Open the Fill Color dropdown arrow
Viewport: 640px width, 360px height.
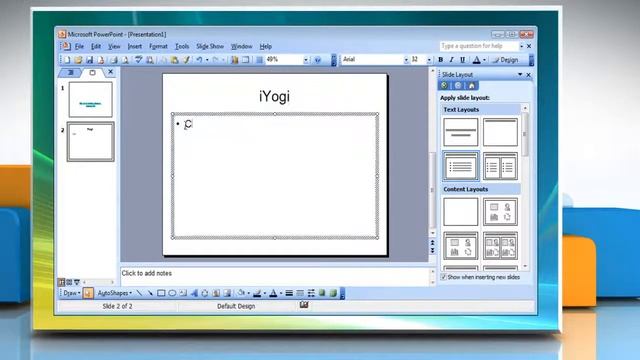(249, 293)
